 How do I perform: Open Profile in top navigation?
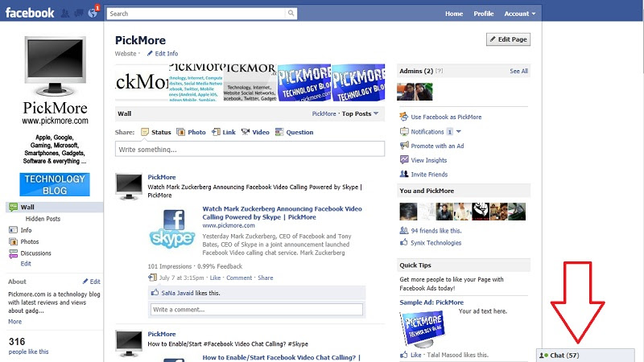484,14
